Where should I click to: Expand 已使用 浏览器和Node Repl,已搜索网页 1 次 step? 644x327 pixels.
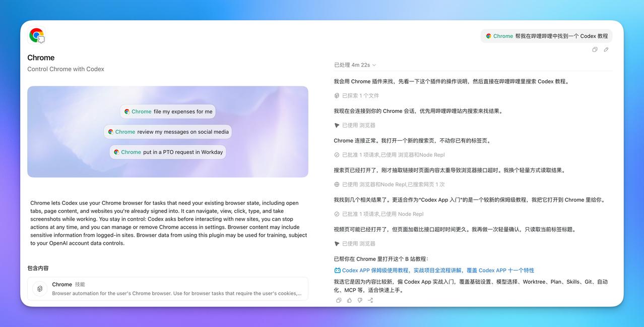point(389,185)
